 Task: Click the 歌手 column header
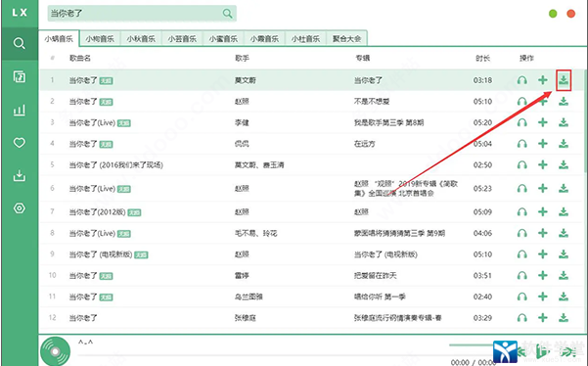242,58
